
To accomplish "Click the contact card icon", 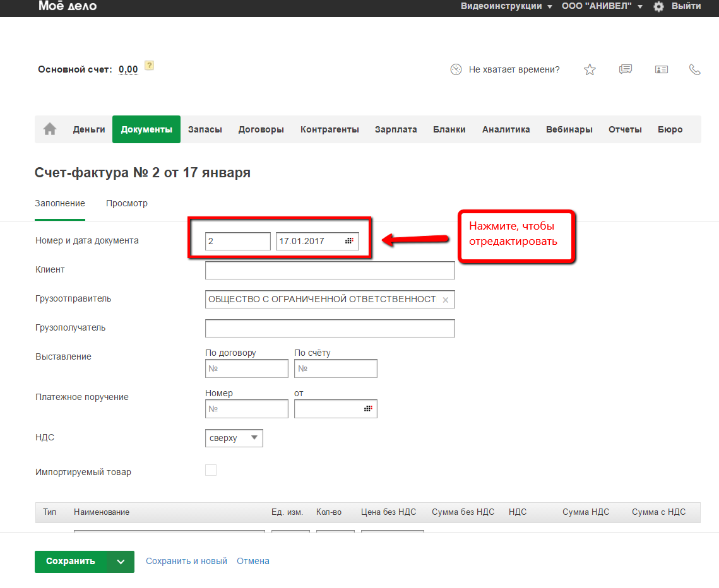I will [661, 69].
